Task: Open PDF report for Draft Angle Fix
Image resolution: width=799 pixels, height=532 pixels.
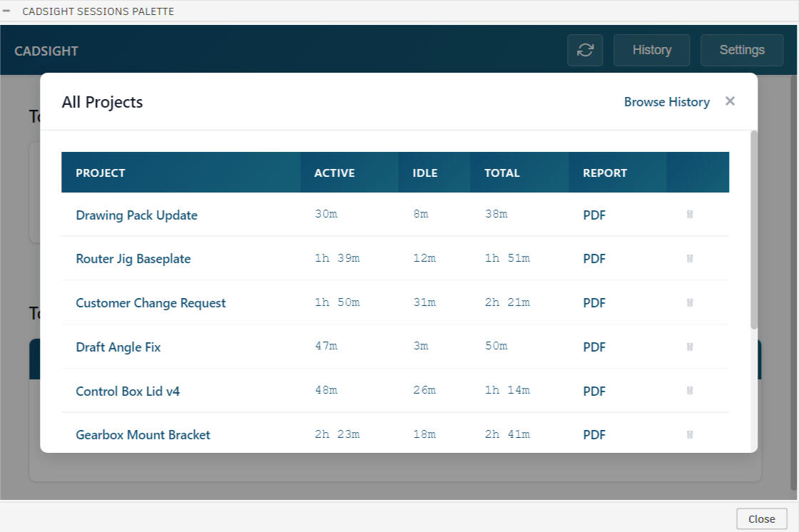Action: coord(594,347)
